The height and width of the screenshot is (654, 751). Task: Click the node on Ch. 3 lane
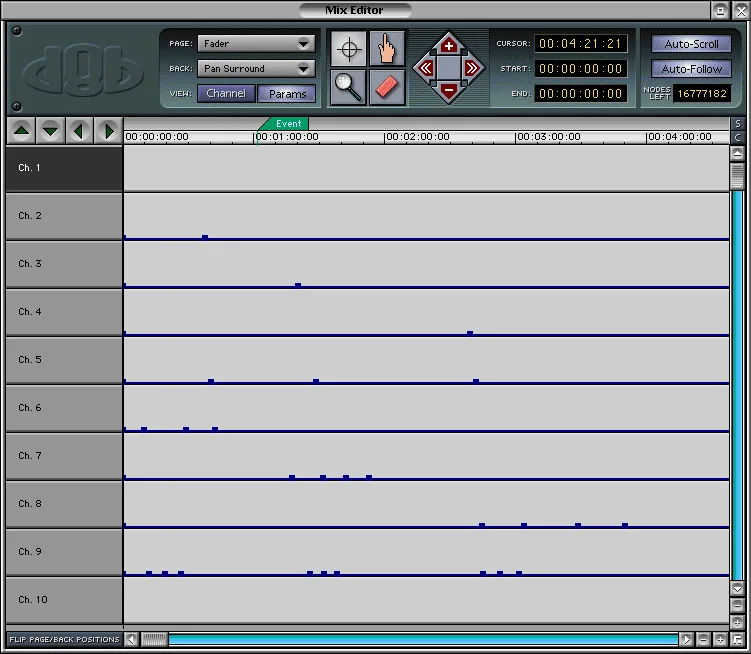pos(298,286)
